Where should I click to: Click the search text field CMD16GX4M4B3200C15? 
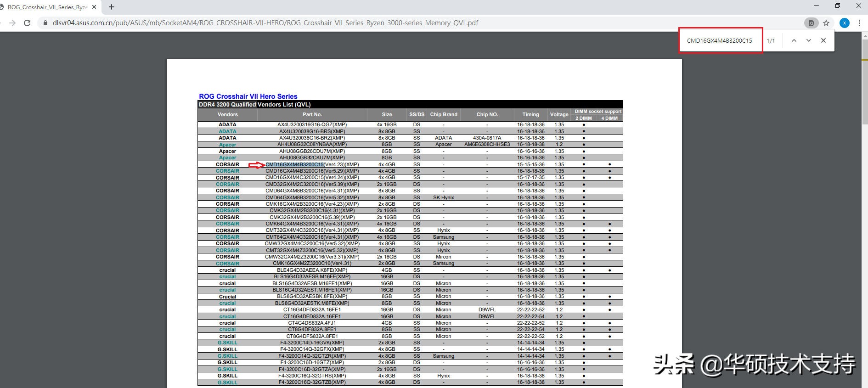tap(721, 40)
